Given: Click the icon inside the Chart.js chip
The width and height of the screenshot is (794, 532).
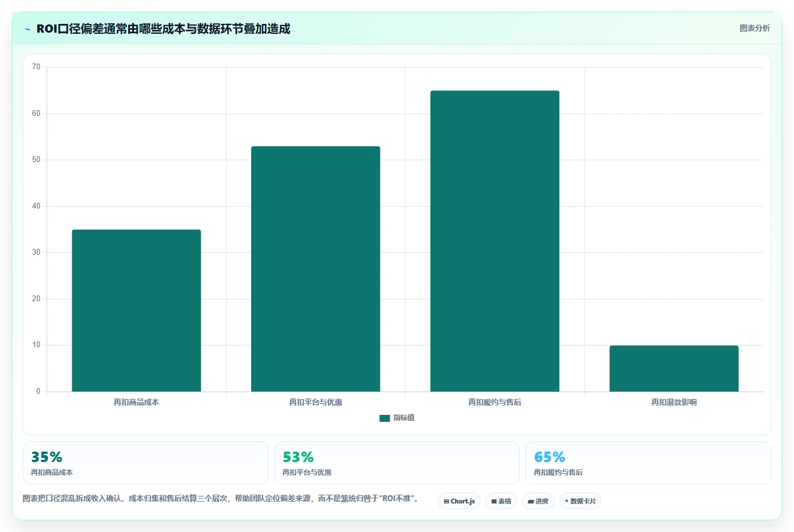Looking at the screenshot, I should coord(446,501).
